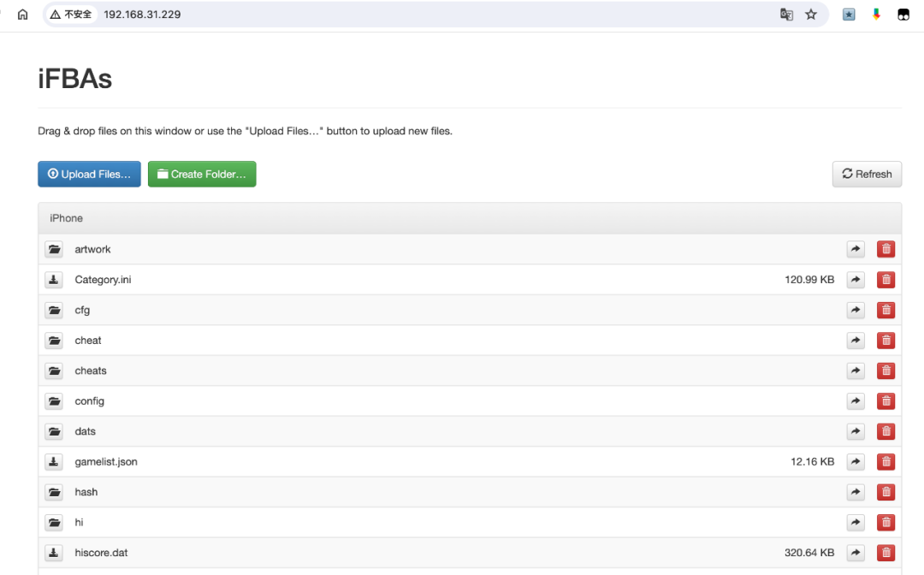Open the cheats folder name
The height and width of the screenshot is (575, 924).
pyautogui.click(x=91, y=370)
